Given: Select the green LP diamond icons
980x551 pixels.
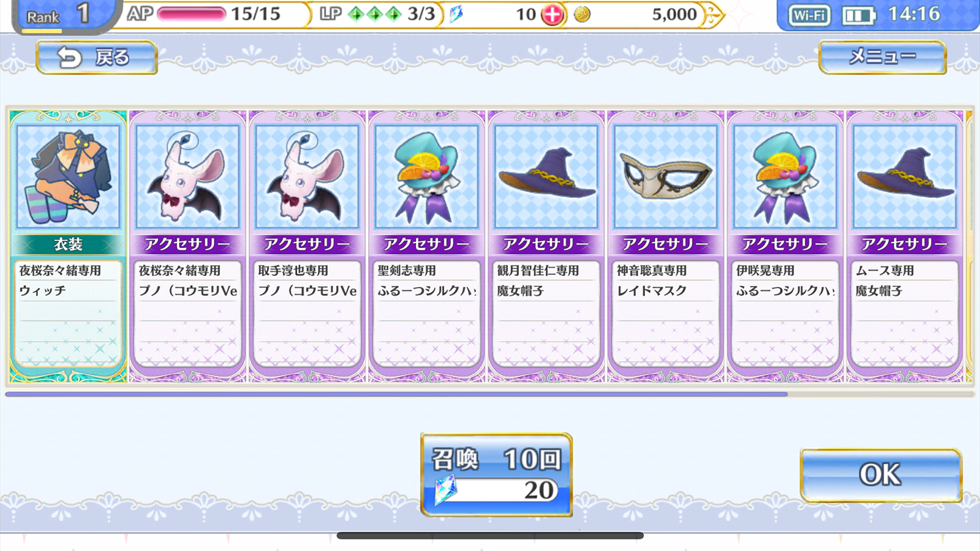Looking at the screenshot, I should (x=375, y=14).
